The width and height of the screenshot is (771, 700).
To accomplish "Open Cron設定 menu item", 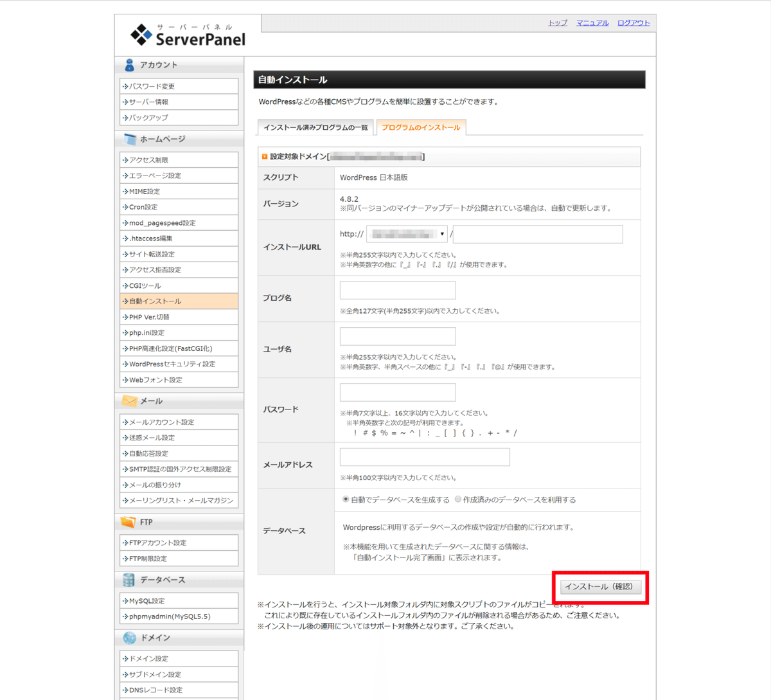I will pos(179,207).
